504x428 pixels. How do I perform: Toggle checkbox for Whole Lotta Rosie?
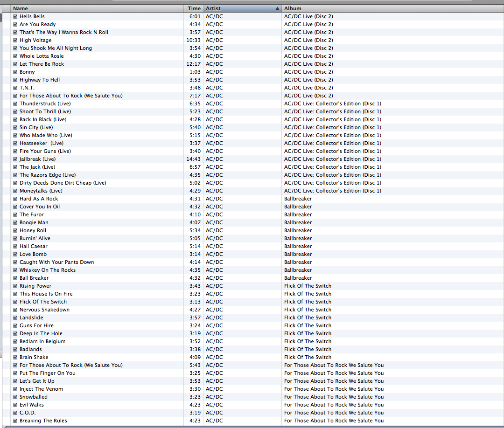[x=15, y=56]
